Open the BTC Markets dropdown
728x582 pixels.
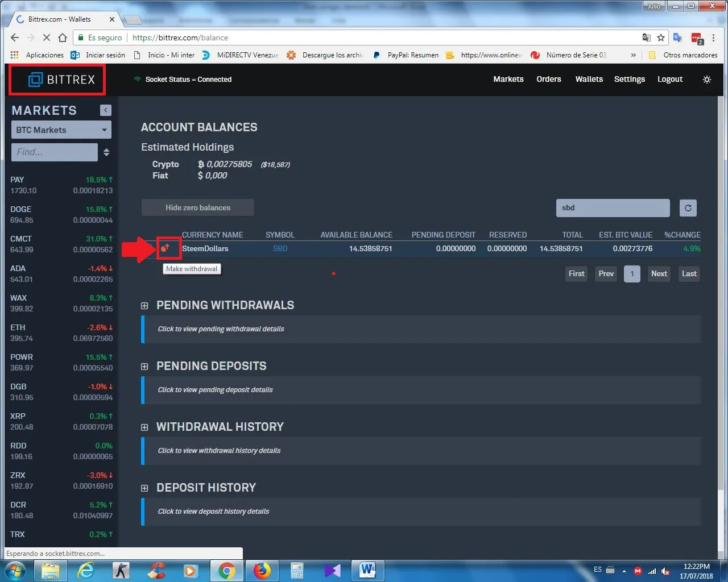click(61, 130)
